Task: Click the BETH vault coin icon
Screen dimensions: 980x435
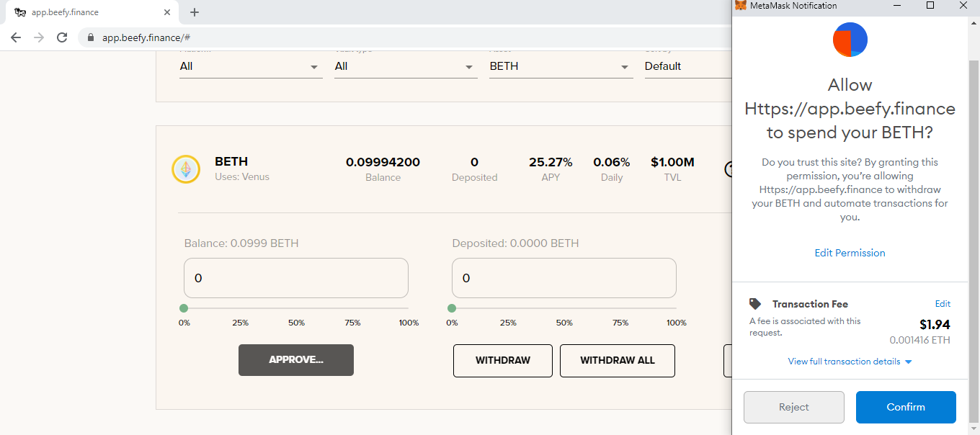Action: [186, 169]
